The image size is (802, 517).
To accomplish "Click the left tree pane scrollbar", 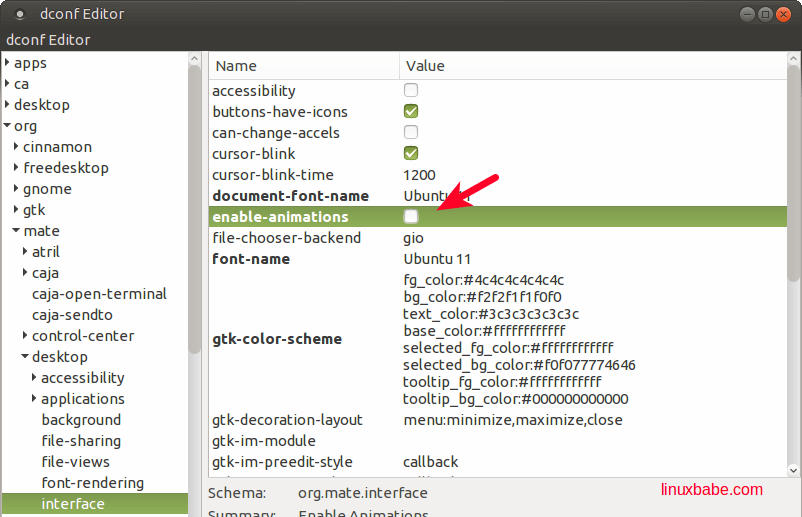I will pyautogui.click(x=194, y=200).
